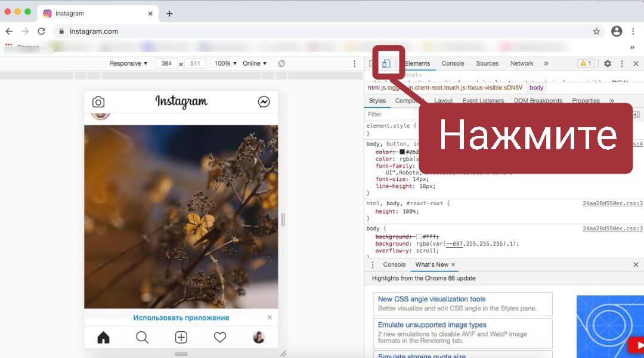Open 'Emulate unsupported image types' link

point(432,325)
